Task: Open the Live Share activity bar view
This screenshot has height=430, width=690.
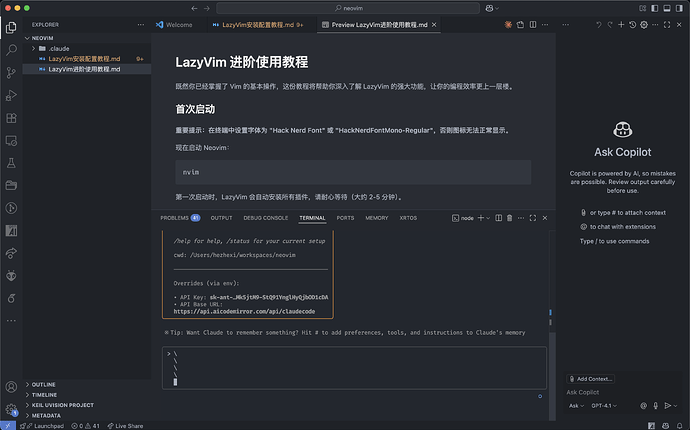Action: coord(11,253)
